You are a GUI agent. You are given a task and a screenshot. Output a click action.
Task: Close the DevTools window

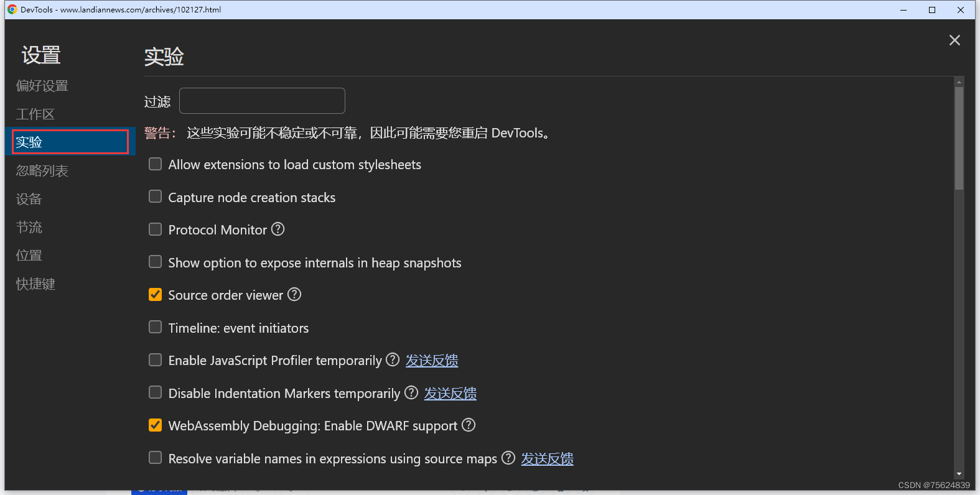click(961, 10)
